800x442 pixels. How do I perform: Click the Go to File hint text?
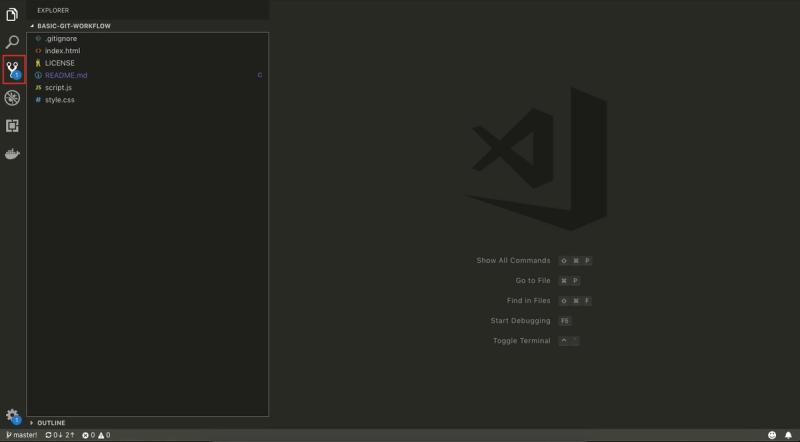(533, 281)
